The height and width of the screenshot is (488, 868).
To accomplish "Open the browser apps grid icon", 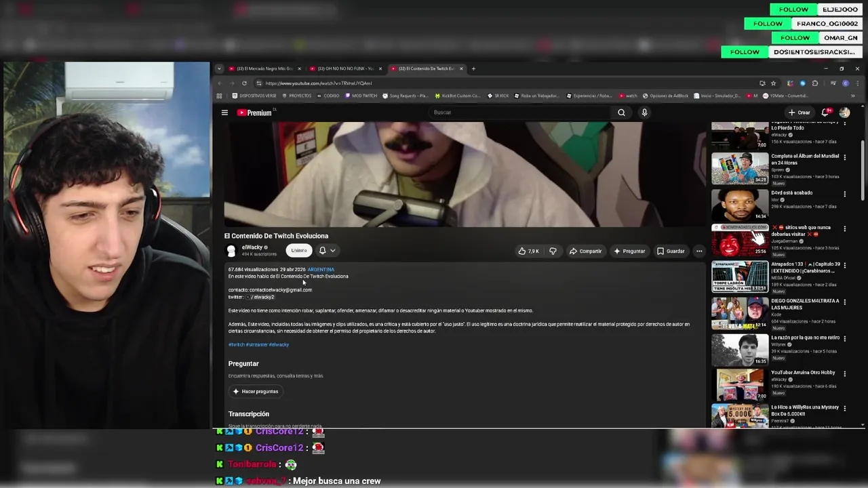I will (x=219, y=96).
